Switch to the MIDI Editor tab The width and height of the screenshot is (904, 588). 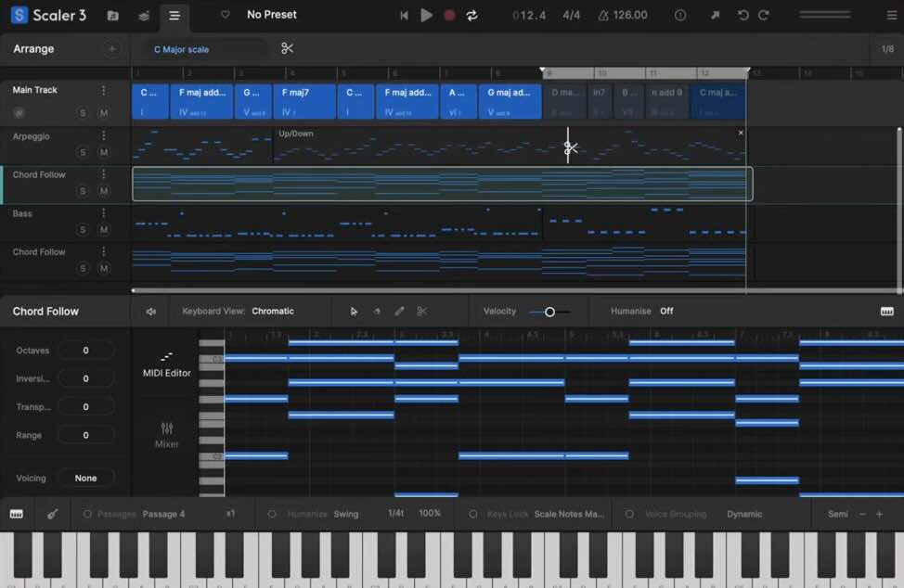click(x=167, y=364)
